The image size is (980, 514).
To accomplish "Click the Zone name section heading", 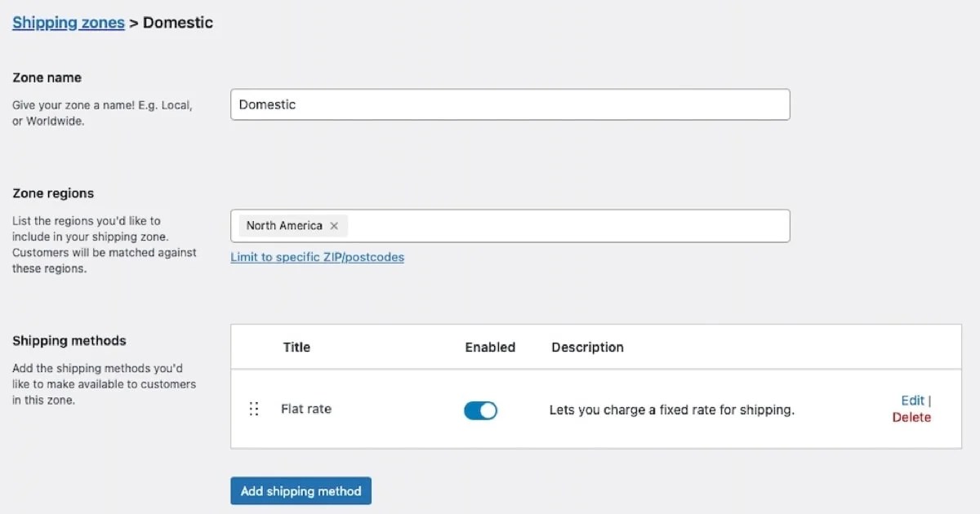I will 47,78.
